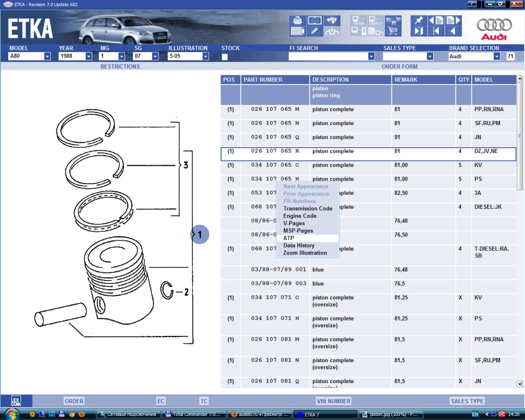The width and height of the screenshot is (525, 420).
Task: Select Transmission Code in context menu
Action: pyautogui.click(x=308, y=208)
